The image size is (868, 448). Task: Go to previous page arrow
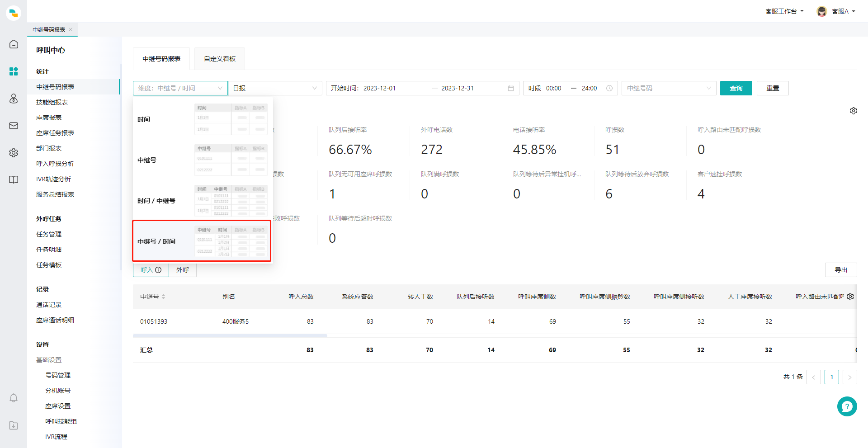click(814, 377)
